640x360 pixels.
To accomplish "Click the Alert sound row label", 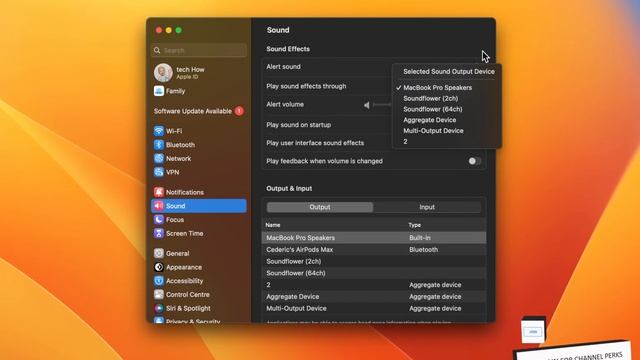I will tap(283, 67).
